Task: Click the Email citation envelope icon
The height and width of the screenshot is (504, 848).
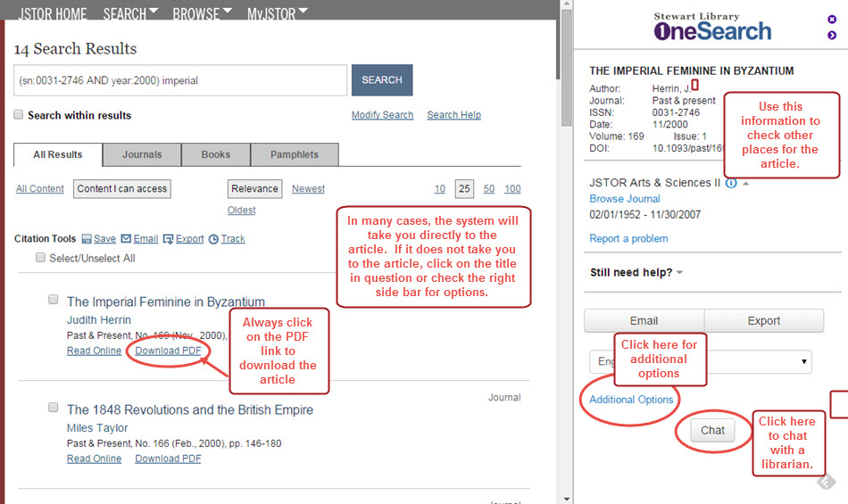Action: (126, 239)
